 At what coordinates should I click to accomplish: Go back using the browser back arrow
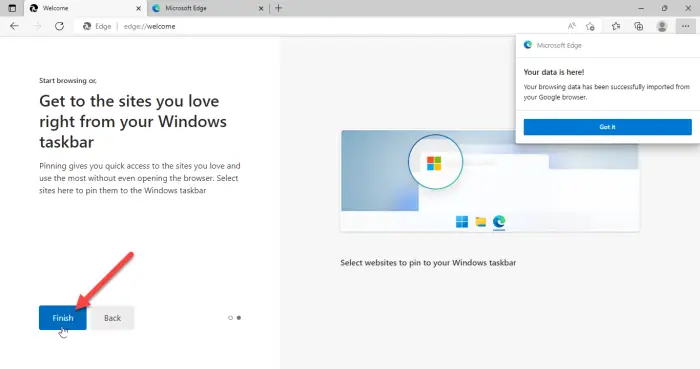[14, 26]
